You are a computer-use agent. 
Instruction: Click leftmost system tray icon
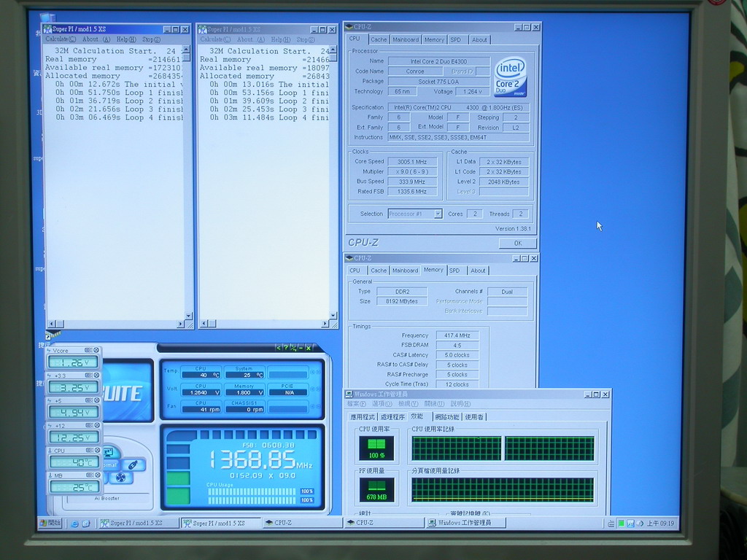(611, 524)
